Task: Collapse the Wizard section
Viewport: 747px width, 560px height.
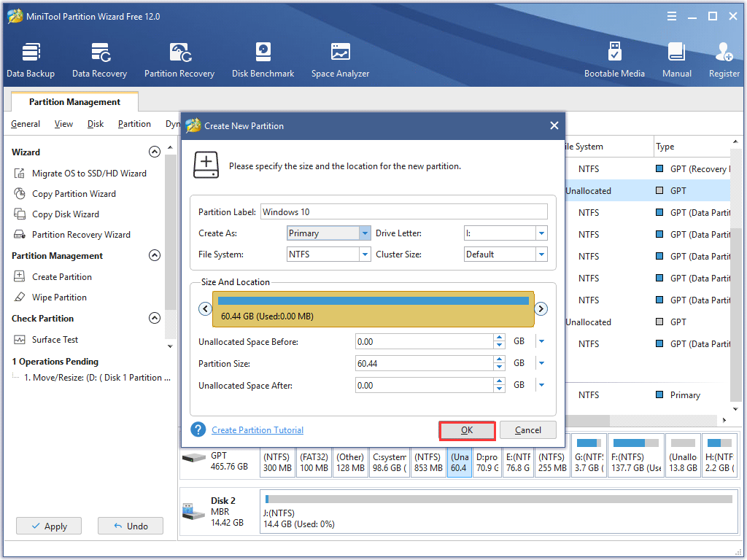Action: click(x=155, y=152)
